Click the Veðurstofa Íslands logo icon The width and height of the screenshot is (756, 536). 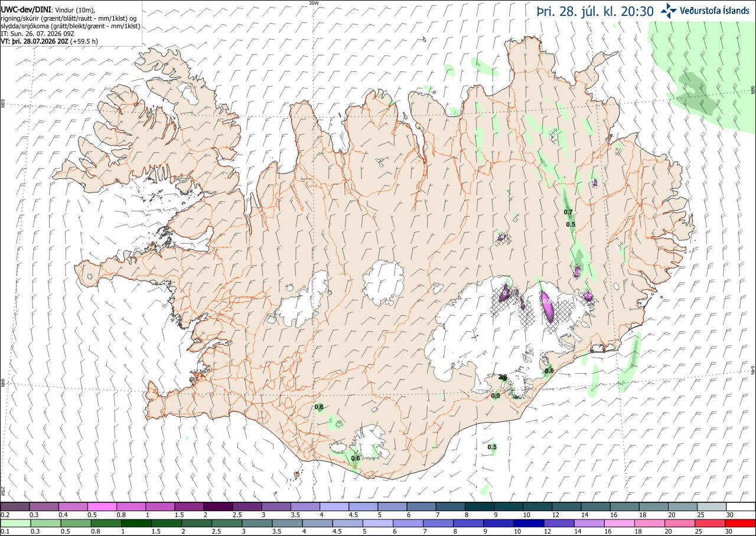pyautogui.click(x=669, y=10)
